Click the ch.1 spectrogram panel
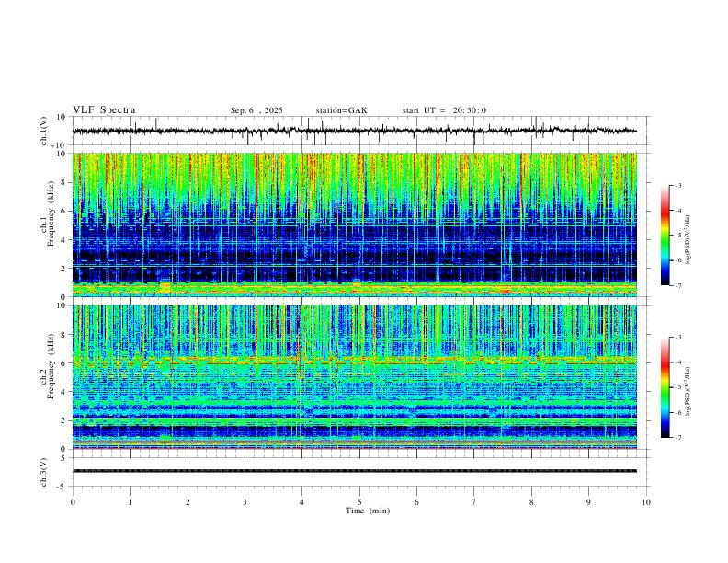Screen dimensions: 728x563 [355, 224]
